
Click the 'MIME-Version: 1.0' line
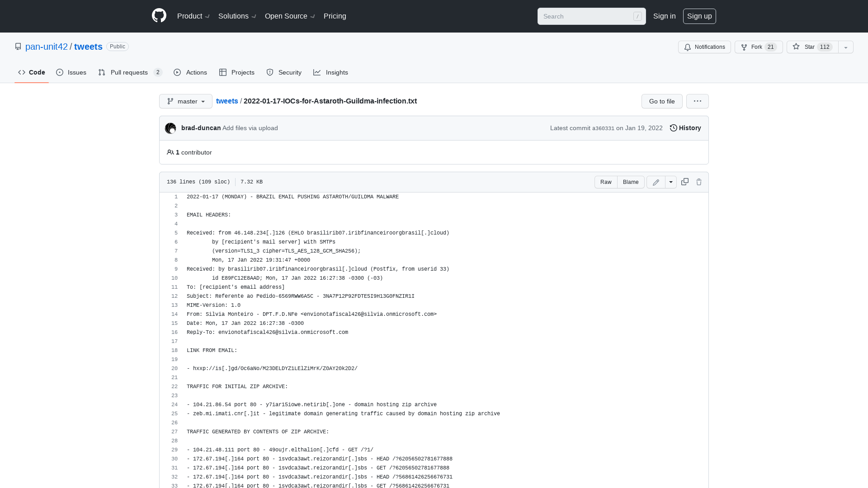(x=213, y=305)
